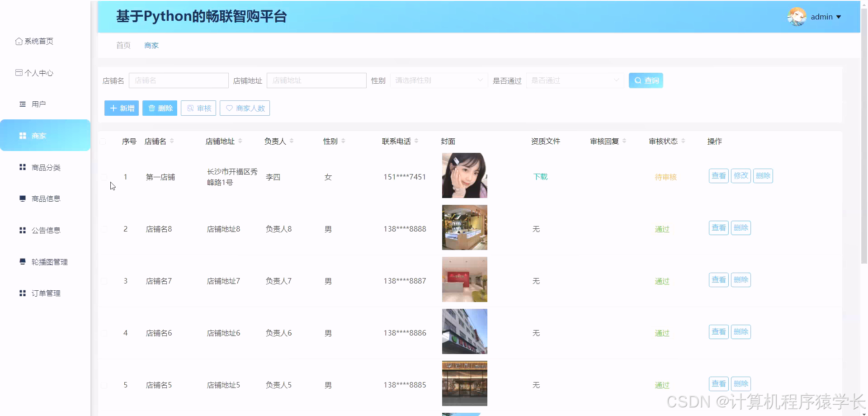Click the 审核 button

point(198,108)
